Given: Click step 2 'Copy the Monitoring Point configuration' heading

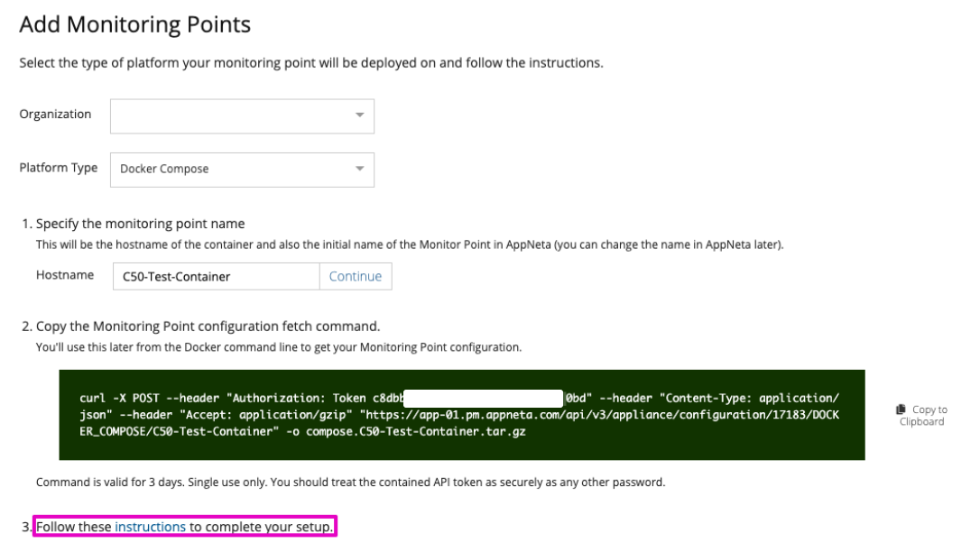Looking at the screenshot, I should (208, 326).
